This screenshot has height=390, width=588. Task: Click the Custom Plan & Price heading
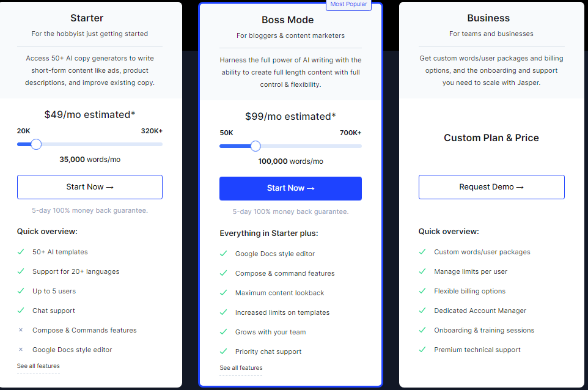(491, 138)
